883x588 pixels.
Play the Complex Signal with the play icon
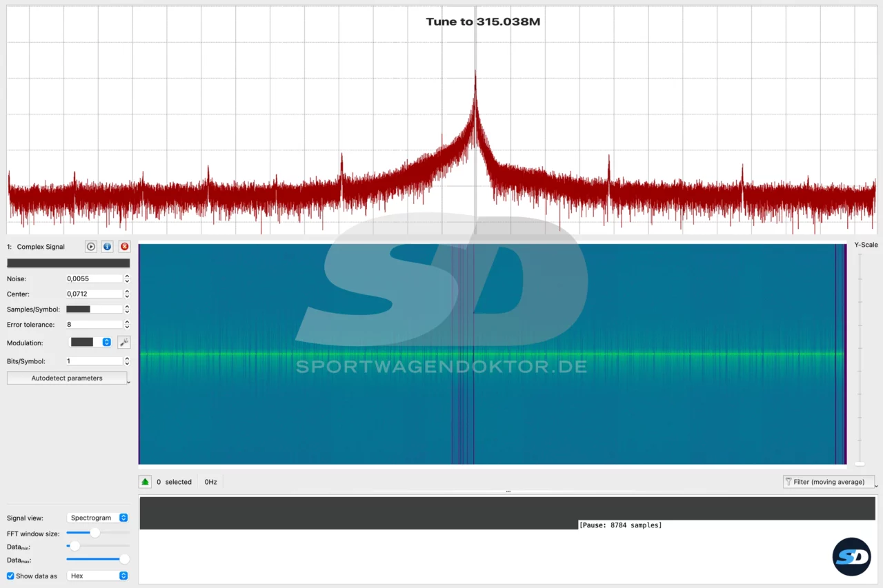pyautogui.click(x=91, y=247)
